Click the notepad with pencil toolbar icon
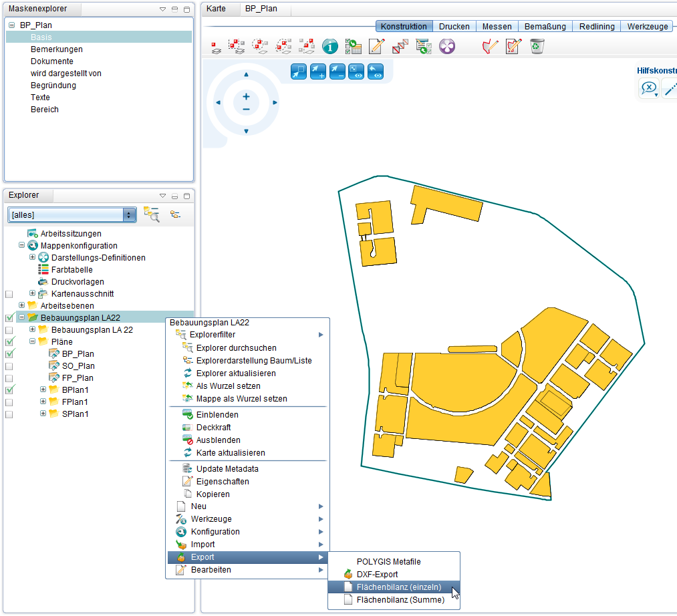The width and height of the screenshot is (677, 616). click(377, 46)
